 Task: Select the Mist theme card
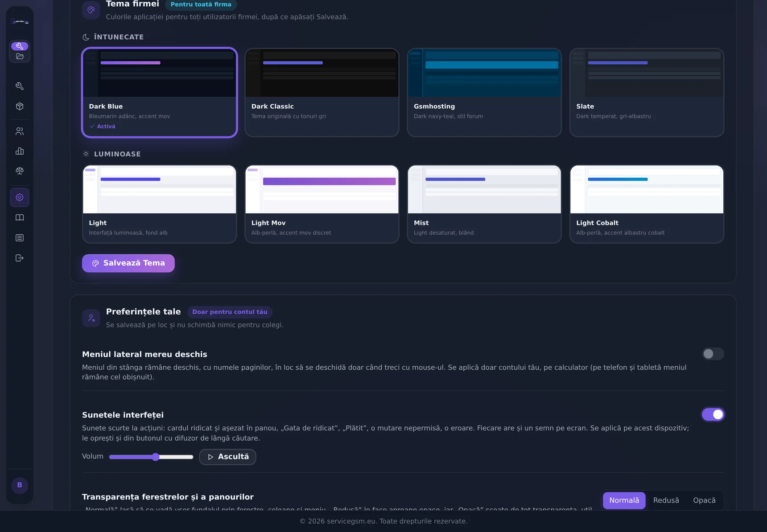[x=484, y=204]
